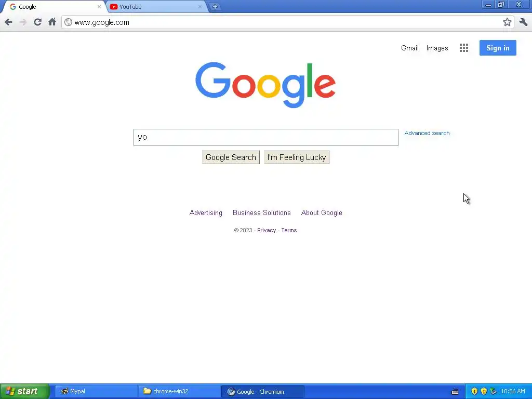The height and width of the screenshot is (399, 532).
Task: Close the YouTube tab
Action: click(x=200, y=7)
